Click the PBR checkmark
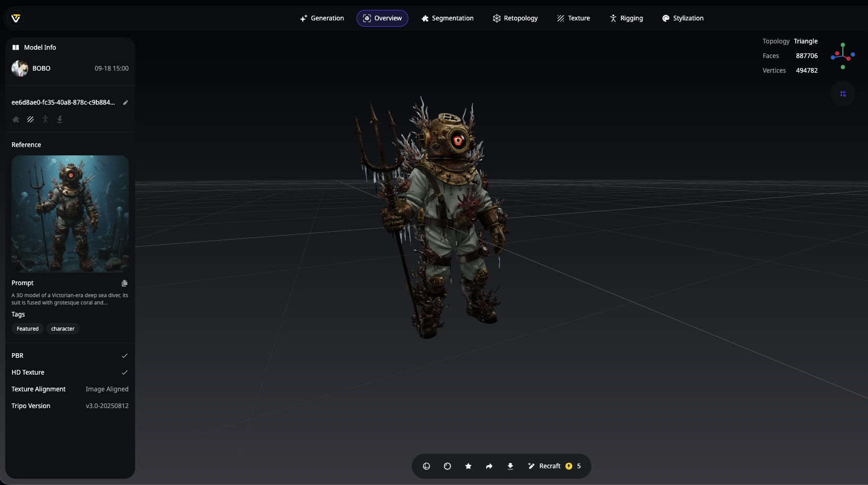Image resolution: width=868 pixels, height=485 pixels. pos(125,356)
